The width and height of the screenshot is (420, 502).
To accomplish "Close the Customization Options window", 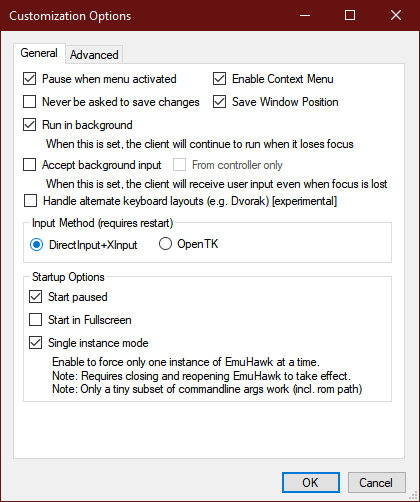I will pyautogui.click(x=396, y=15).
